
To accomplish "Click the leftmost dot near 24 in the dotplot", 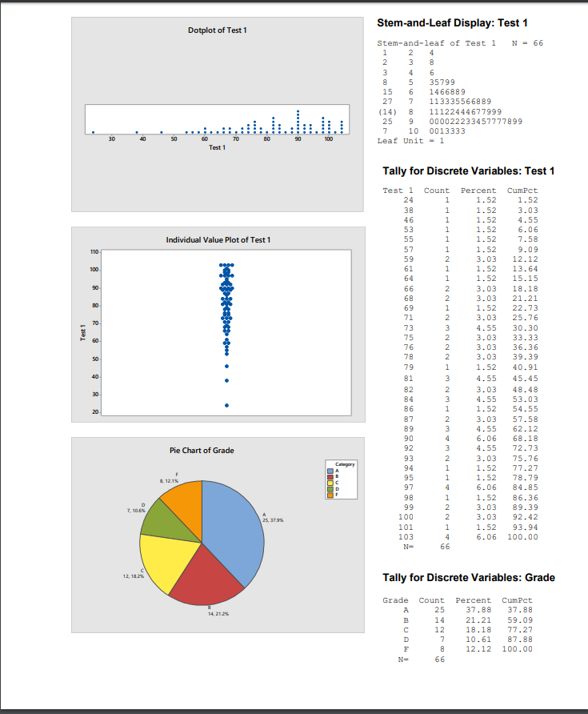I will coord(94,133).
